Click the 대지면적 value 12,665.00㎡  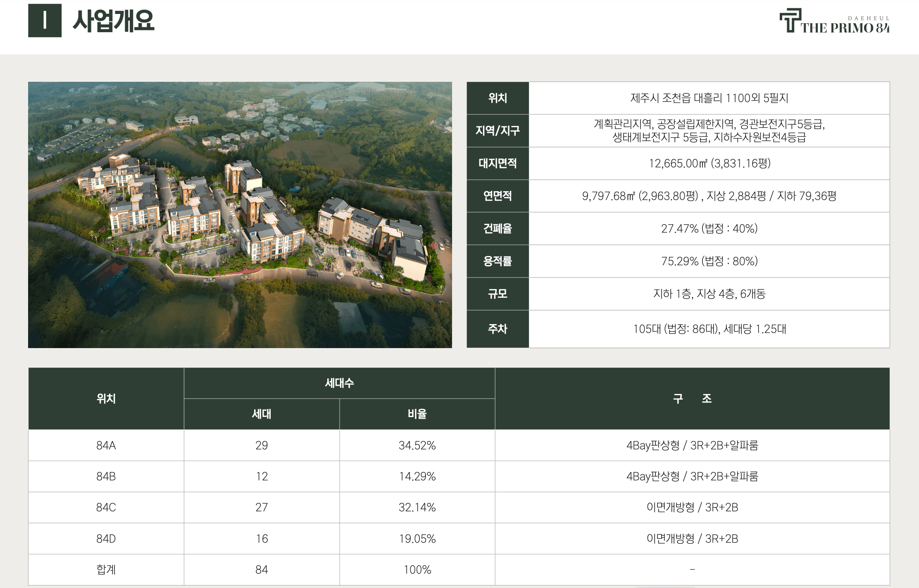tap(709, 164)
